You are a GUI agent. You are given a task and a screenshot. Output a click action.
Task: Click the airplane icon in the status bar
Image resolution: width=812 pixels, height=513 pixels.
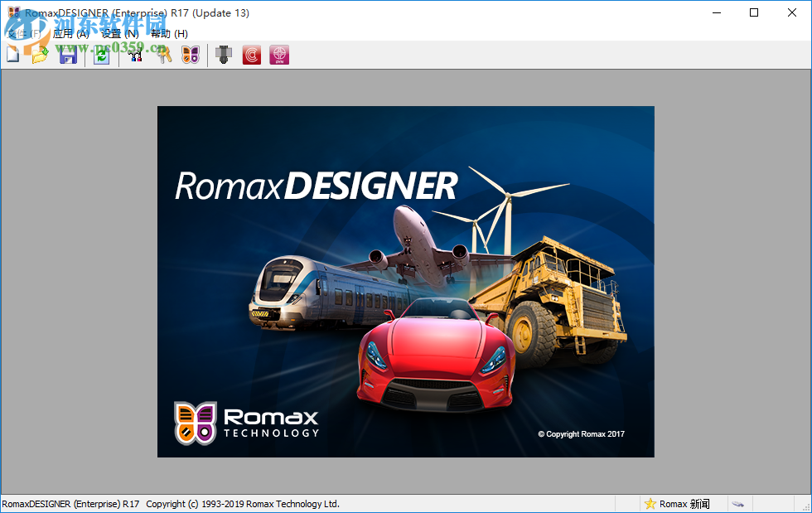tap(738, 503)
